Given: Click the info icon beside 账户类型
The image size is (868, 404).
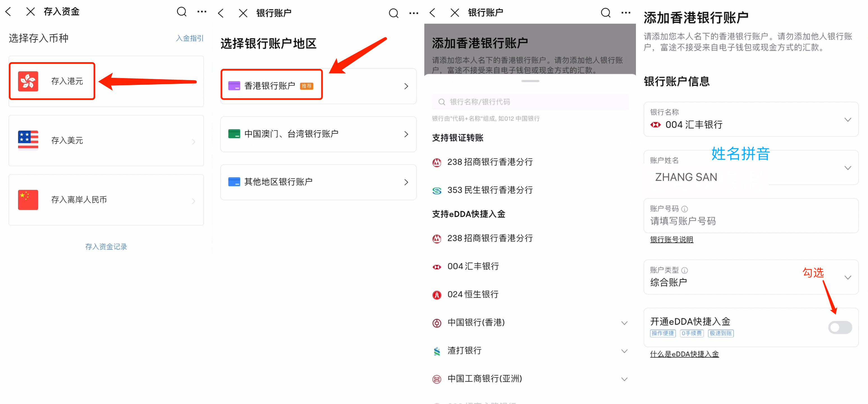Looking at the screenshot, I should (x=684, y=270).
